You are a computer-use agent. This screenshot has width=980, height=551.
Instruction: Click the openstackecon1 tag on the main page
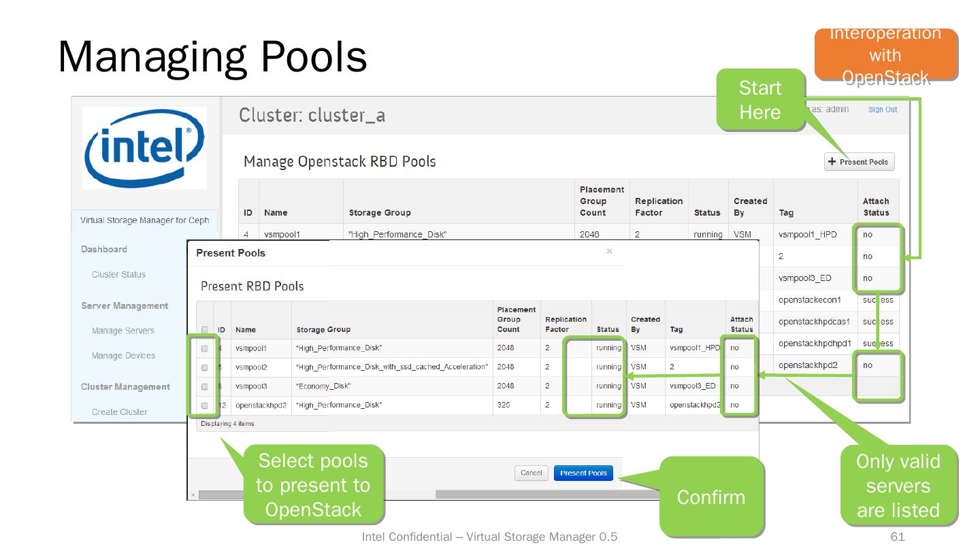click(810, 300)
